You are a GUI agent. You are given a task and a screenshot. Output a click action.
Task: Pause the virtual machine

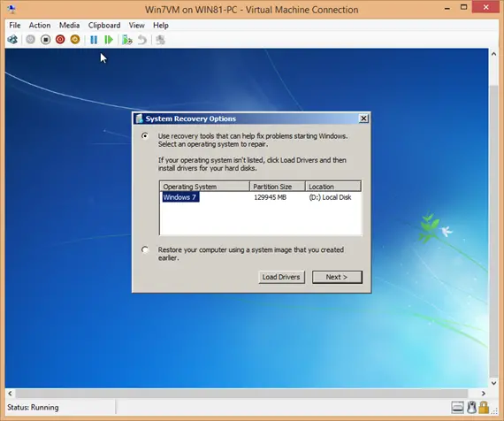tap(94, 40)
